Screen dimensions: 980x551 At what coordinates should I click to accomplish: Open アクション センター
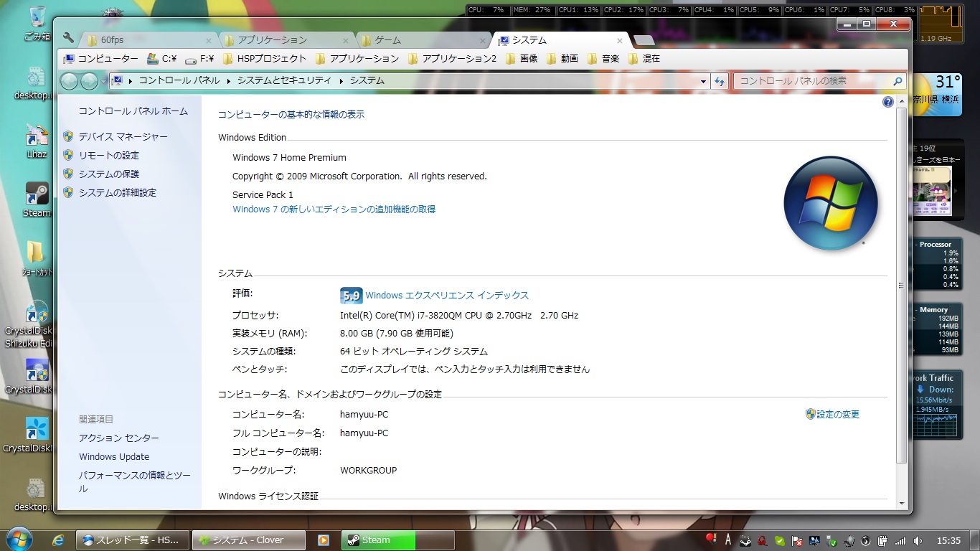click(119, 438)
